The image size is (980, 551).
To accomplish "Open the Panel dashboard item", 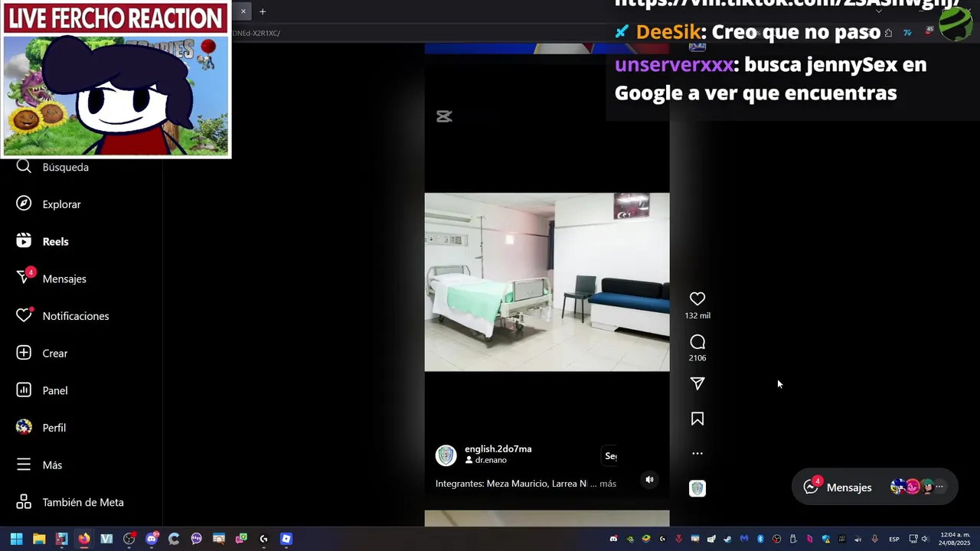I will pos(42,390).
